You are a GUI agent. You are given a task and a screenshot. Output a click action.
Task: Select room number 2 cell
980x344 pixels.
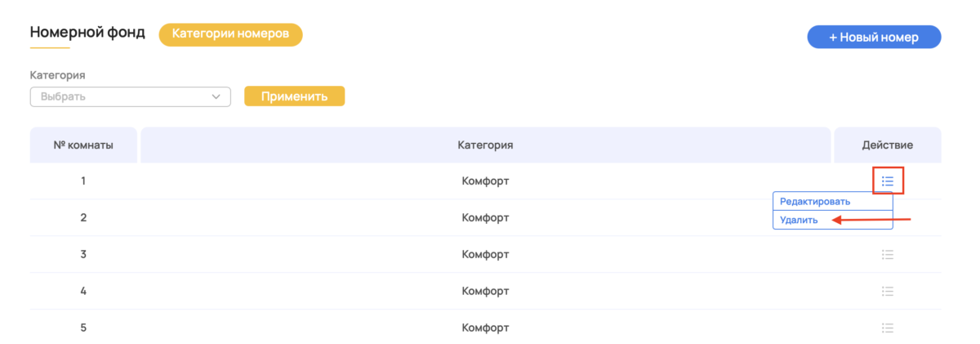click(83, 218)
